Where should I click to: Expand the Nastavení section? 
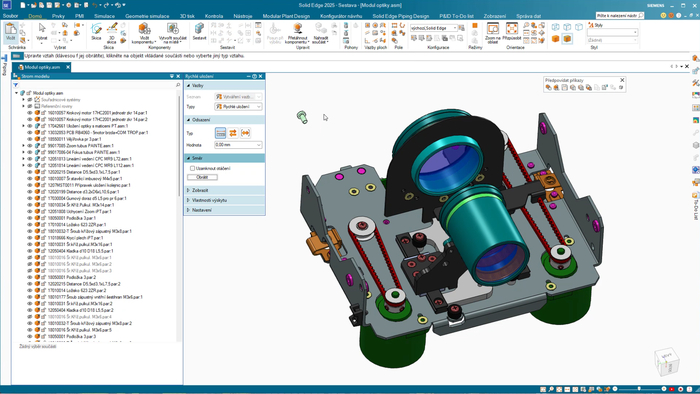click(x=225, y=210)
